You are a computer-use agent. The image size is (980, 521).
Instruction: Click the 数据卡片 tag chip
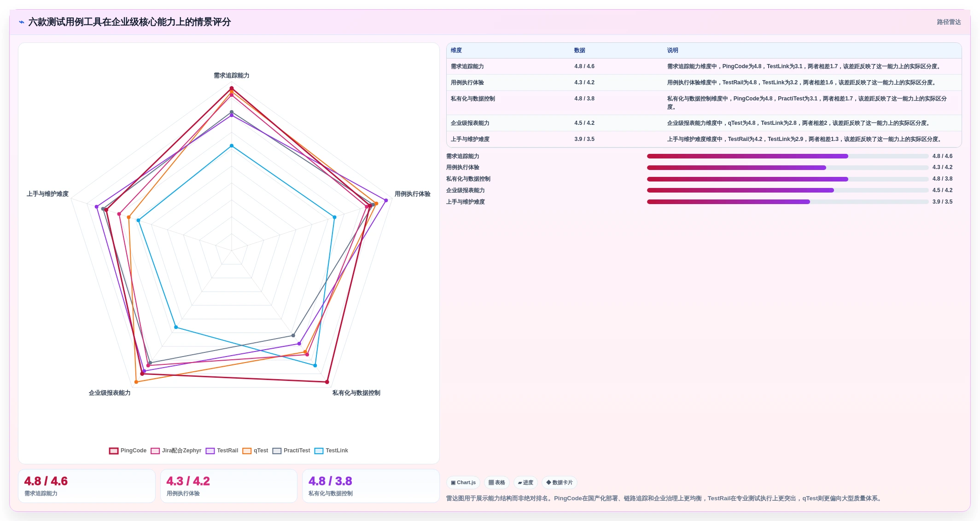coord(560,483)
